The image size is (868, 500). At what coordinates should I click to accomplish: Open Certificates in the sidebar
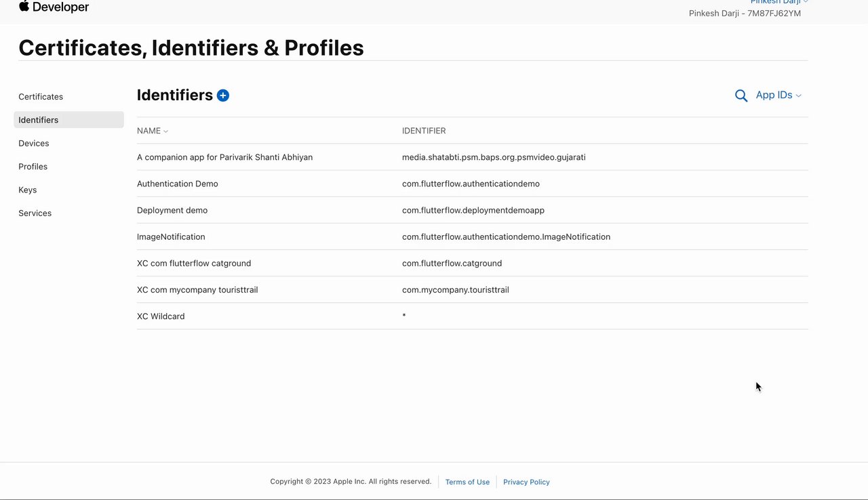[41, 97]
